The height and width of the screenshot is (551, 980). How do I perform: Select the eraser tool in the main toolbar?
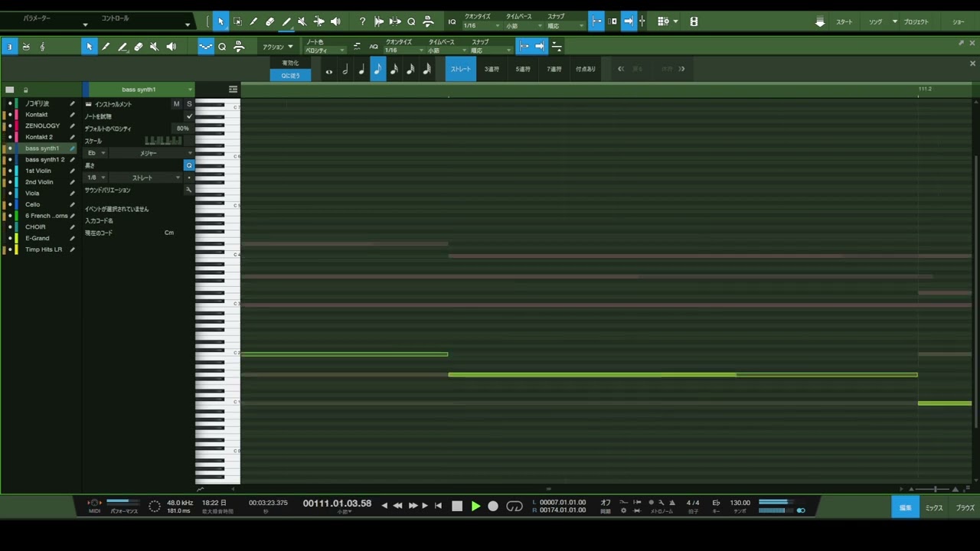point(269,21)
